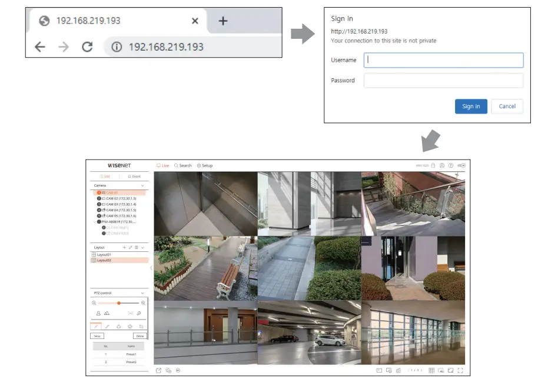Reload the page using the refresh icon

pyautogui.click(x=87, y=47)
